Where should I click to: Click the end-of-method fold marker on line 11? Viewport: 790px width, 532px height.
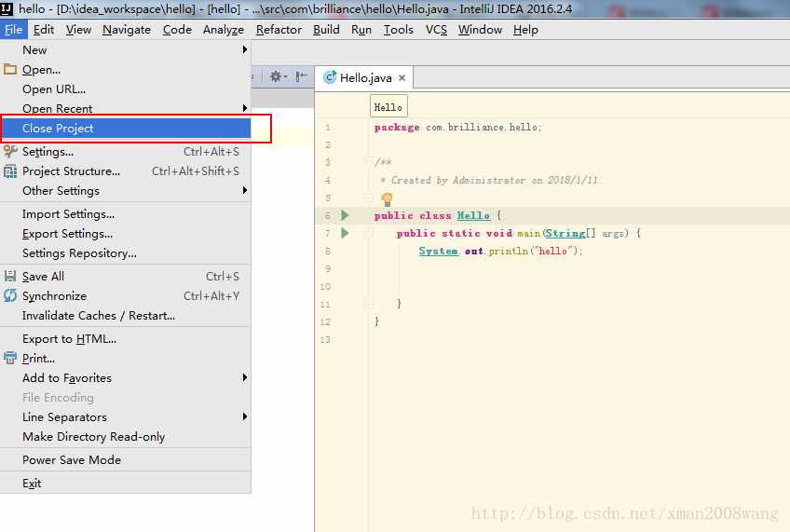tap(368, 304)
